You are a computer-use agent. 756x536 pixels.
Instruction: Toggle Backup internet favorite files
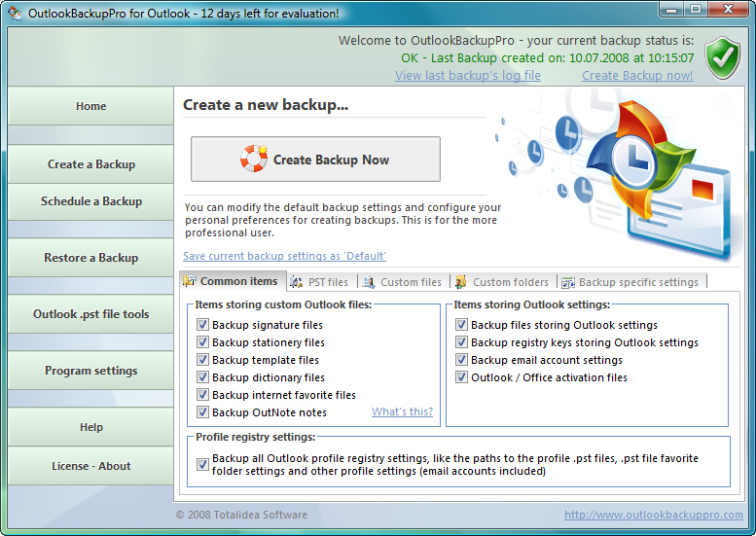coord(202,395)
